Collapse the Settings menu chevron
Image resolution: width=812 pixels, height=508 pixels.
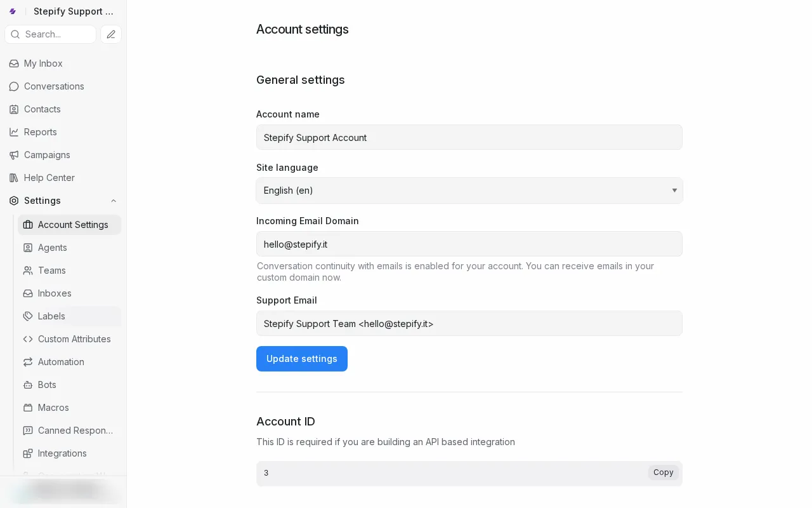114,201
